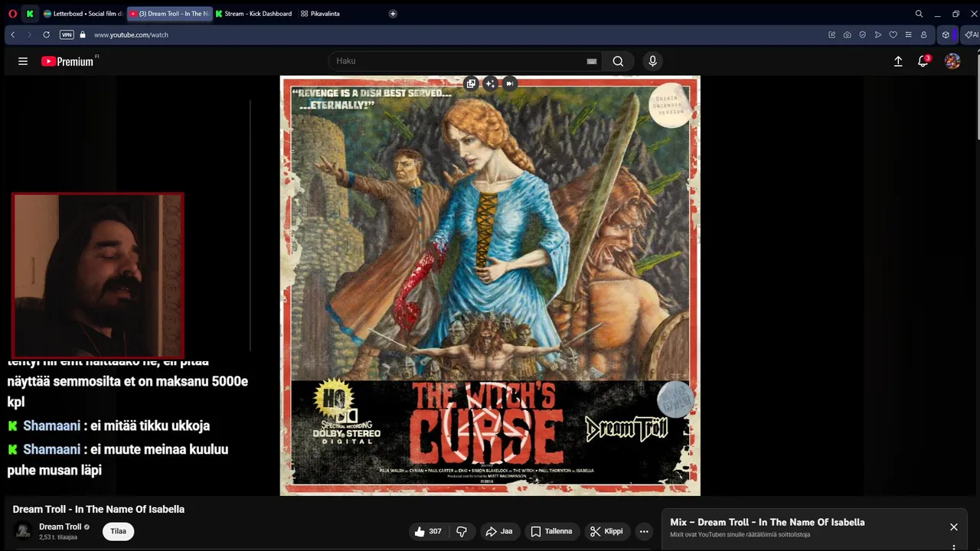Open the edit page snapshot icon
980x551 pixels.
coord(831,34)
